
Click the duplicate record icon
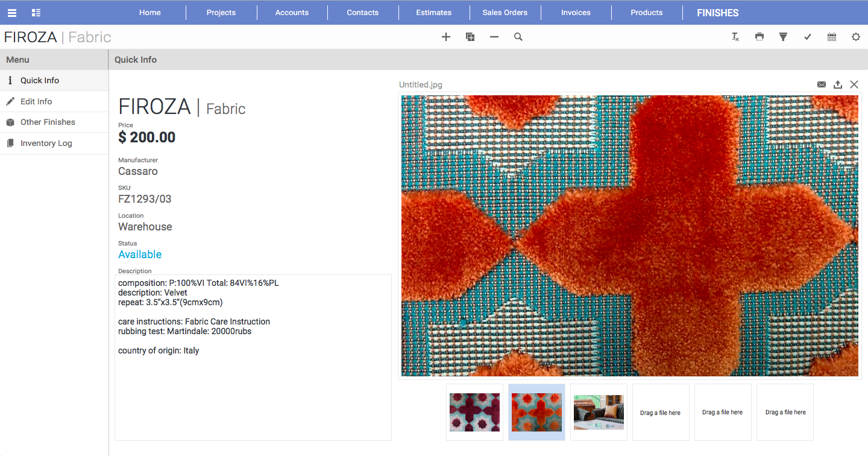tap(470, 37)
